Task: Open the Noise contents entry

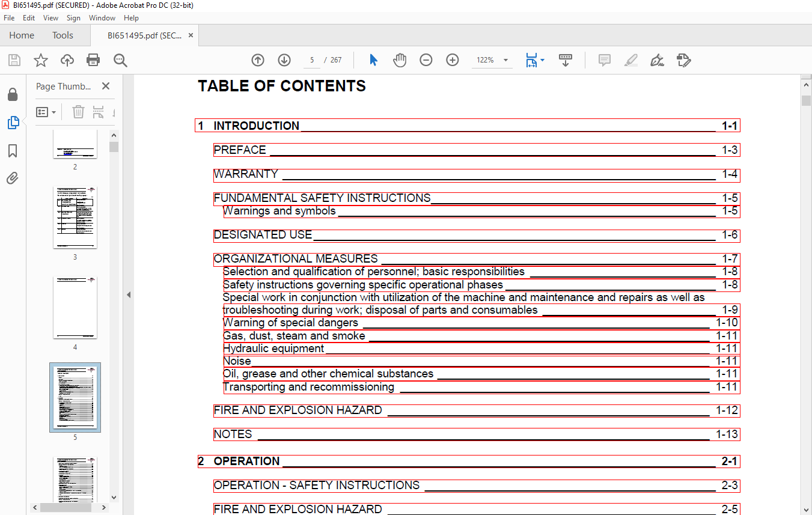Action: (x=481, y=361)
